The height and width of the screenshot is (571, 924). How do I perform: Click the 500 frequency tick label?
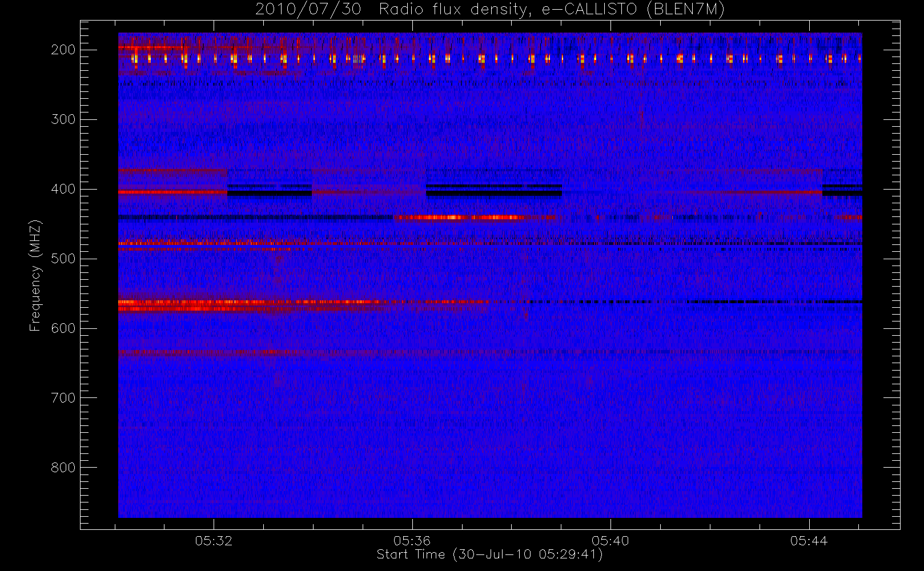tap(63, 259)
